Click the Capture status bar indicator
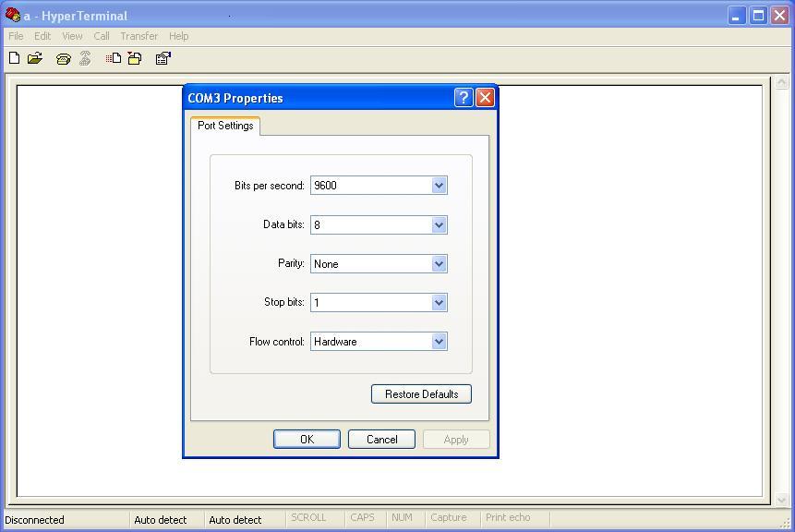The width and height of the screenshot is (795, 532). click(x=448, y=518)
